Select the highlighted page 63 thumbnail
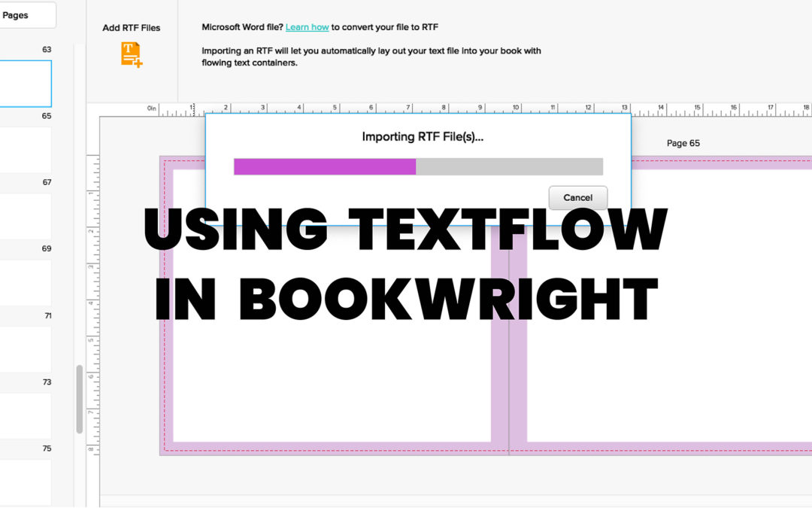The height and width of the screenshot is (508, 812). (x=26, y=84)
